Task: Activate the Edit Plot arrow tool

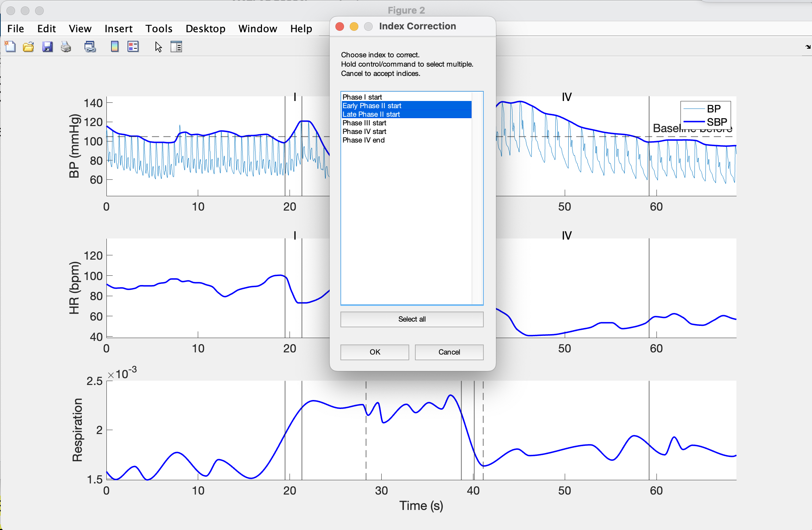Action: pos(158,47)
